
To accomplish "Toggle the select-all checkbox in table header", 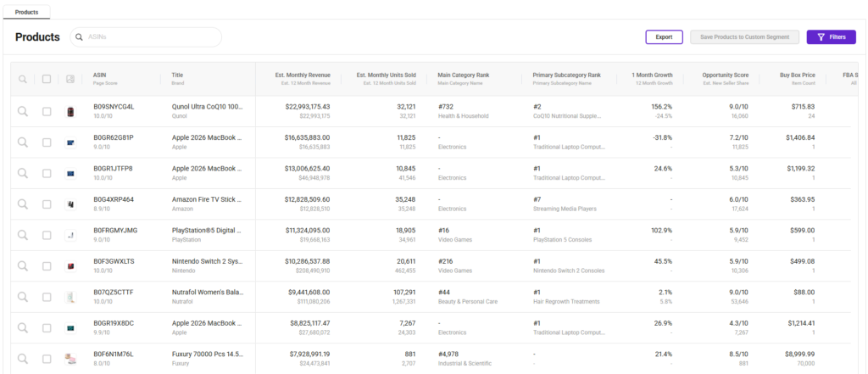I will pos(47,79).
